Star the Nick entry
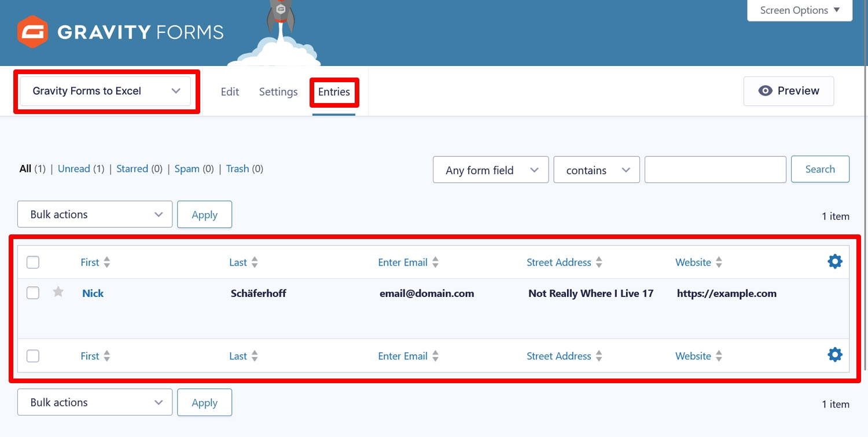868x437 pixels. (x=58, y=292)
